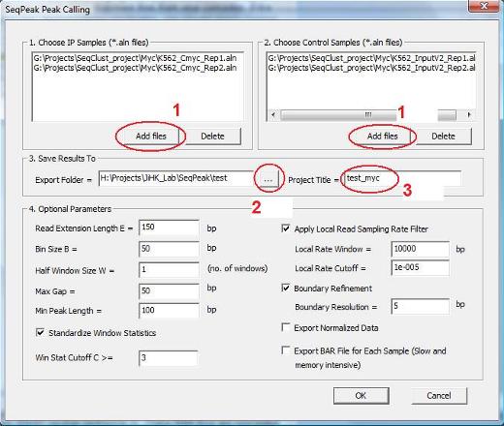Click Delete under IP samples list
Screen dimensions: 504x426
coord(212,137)
